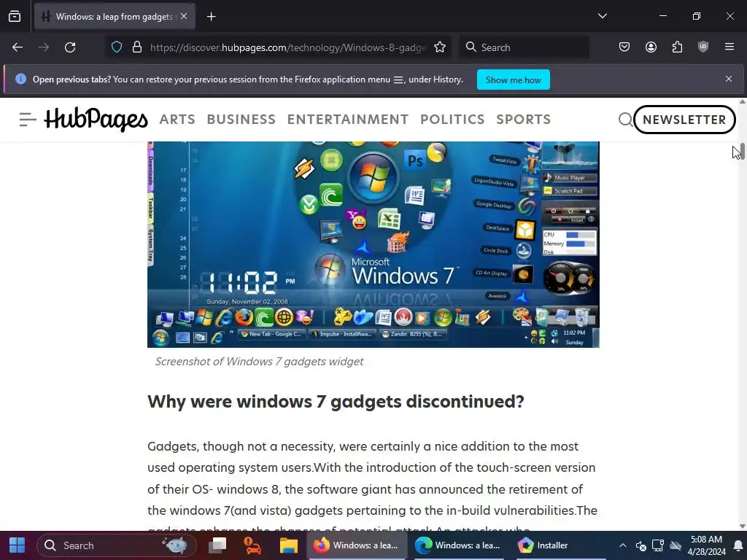Open the SPORTS section
747x560 pixels.
point(523,119)
